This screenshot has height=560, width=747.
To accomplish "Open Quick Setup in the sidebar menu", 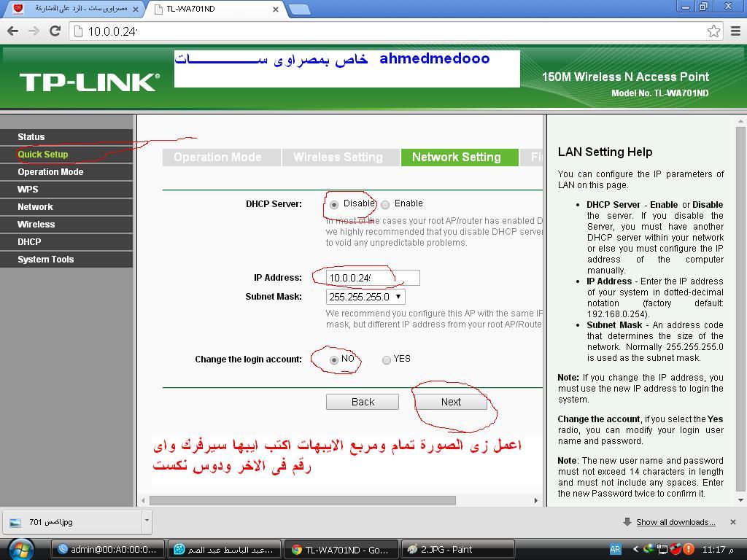I will (x=66, y=155).
